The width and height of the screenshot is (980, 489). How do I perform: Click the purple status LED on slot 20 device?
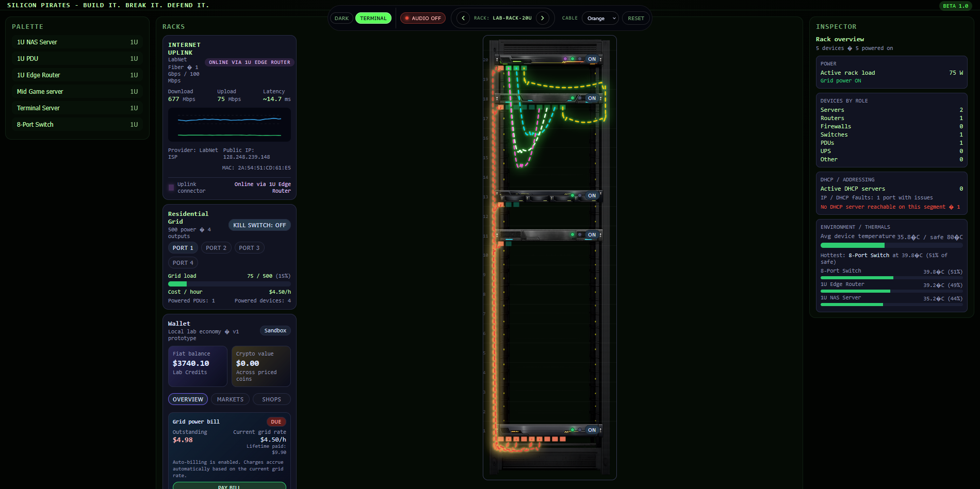(565, 59)
